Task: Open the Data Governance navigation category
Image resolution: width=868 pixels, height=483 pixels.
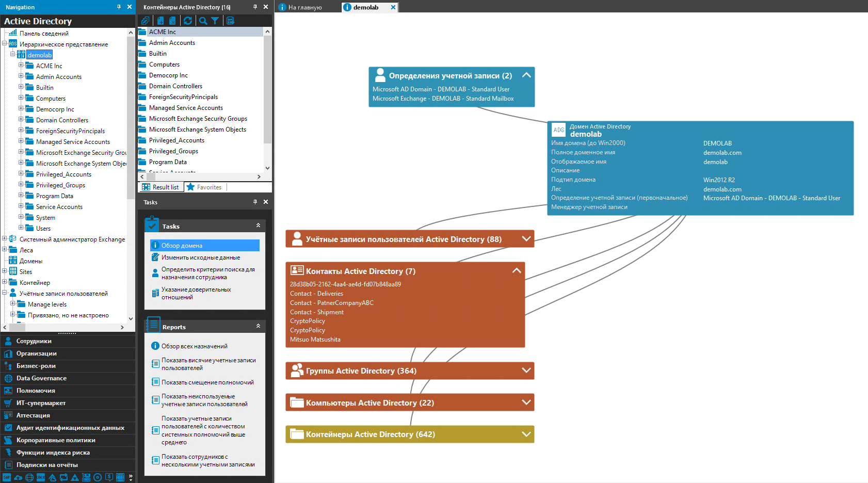Action: 68,378
